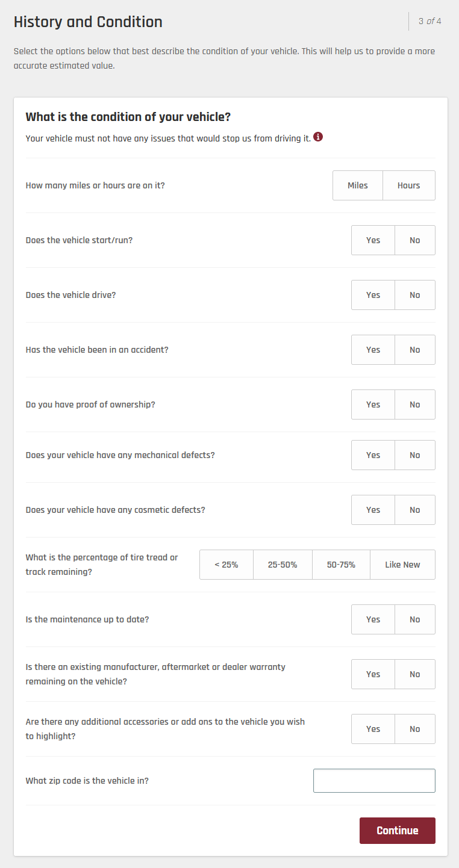The height and width of the screenshot is (868, 459).
Task: Click the zip code input field
Action: point(374,781)
